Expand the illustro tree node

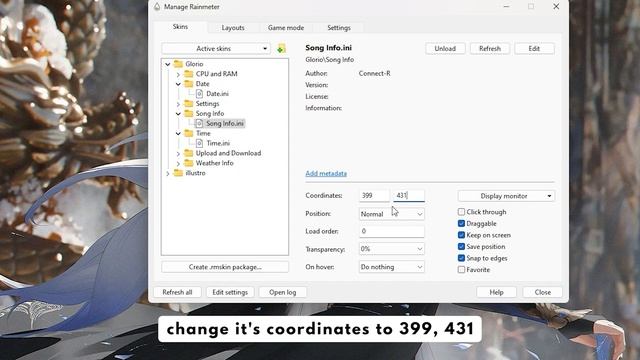coord(168,173)
